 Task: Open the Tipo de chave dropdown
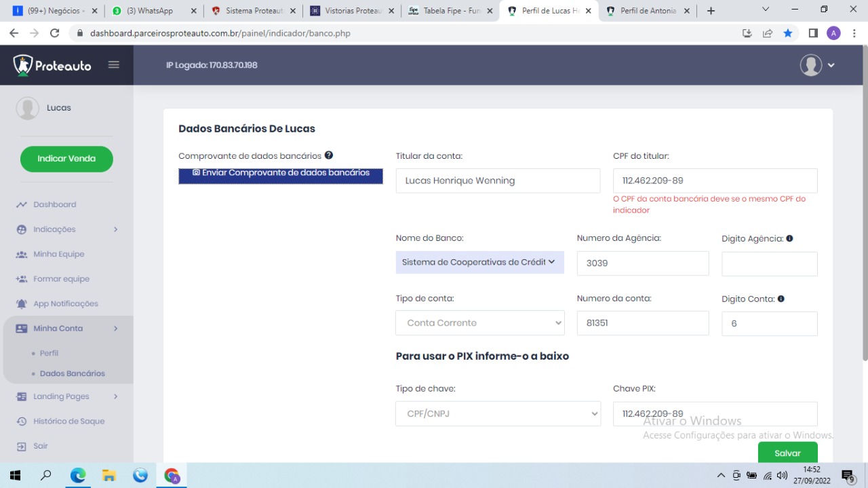pyautogui.click(x=498, y=413)
